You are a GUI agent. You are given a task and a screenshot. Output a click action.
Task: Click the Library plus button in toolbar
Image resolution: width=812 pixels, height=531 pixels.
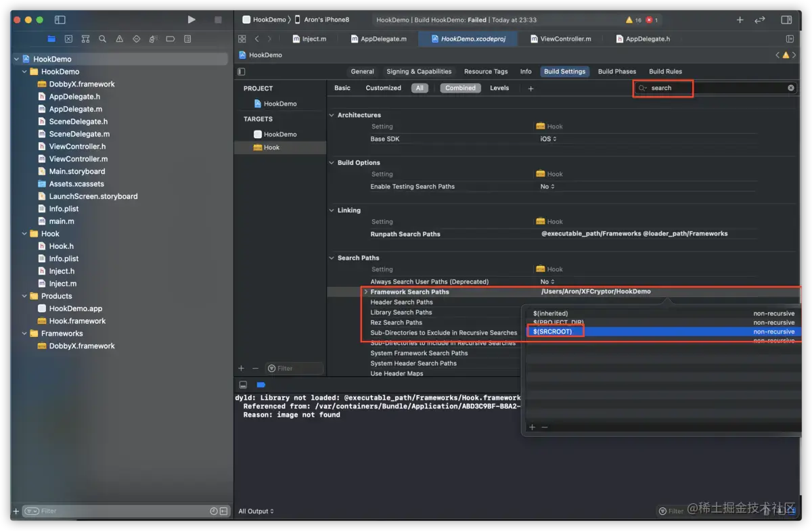pos(740,20)
